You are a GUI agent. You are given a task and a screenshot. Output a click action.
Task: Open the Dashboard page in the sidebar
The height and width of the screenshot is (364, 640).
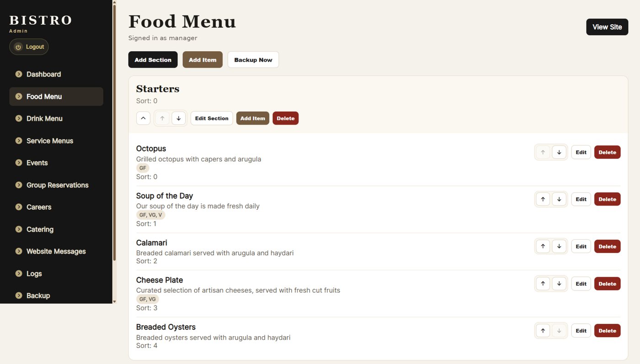[x=56, y=74]
